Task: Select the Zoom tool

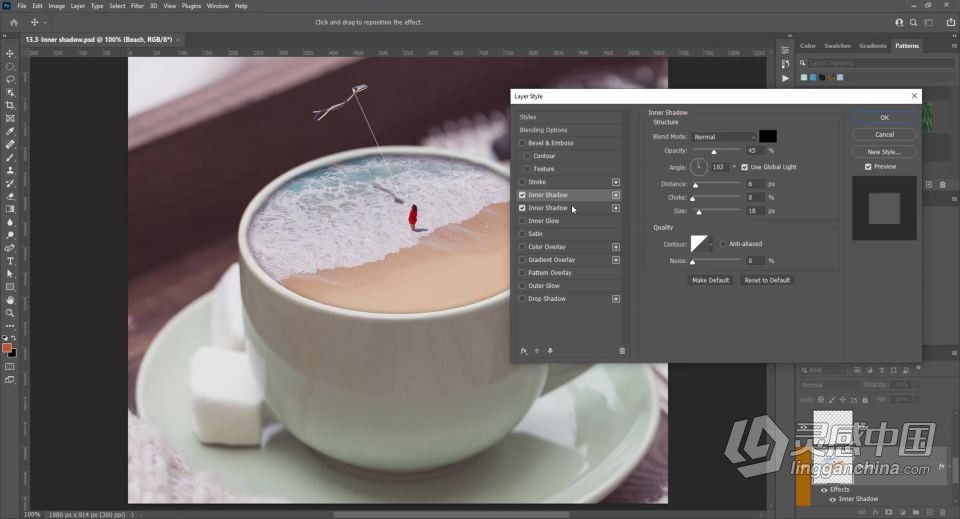Action: point(10,313)
